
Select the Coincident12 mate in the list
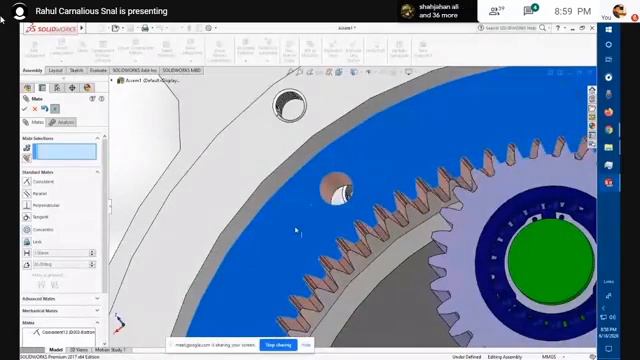64,332
